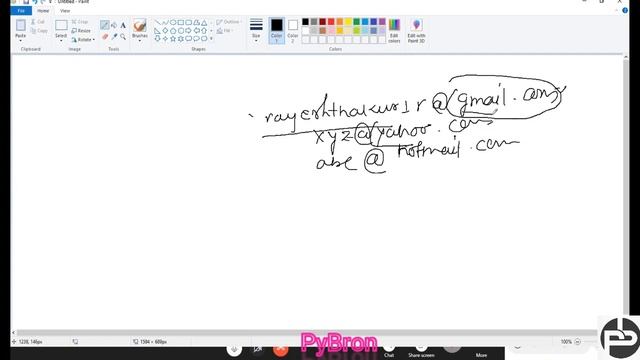Click the Copy button
Screen dimensions: 640x360
click(x=39, y=31)
